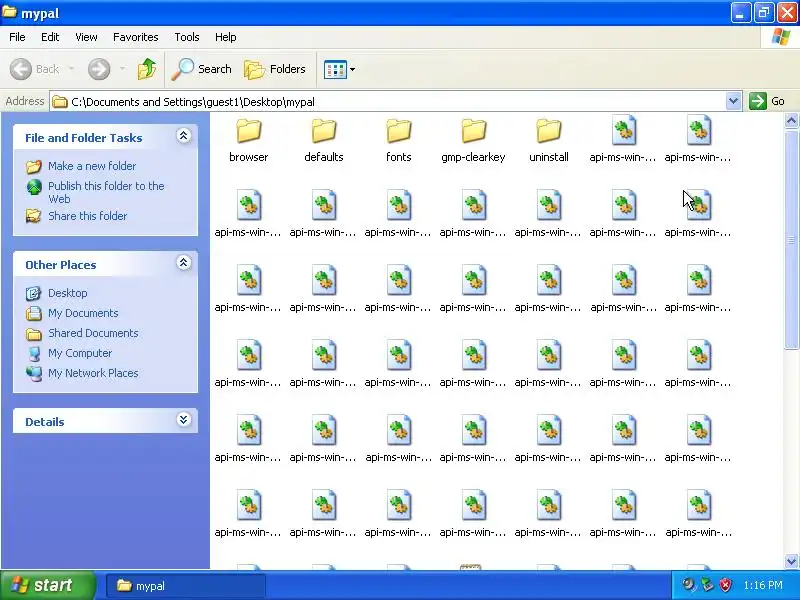Open the Start menu
Screen dimensions: 800x600
point(47,585)
